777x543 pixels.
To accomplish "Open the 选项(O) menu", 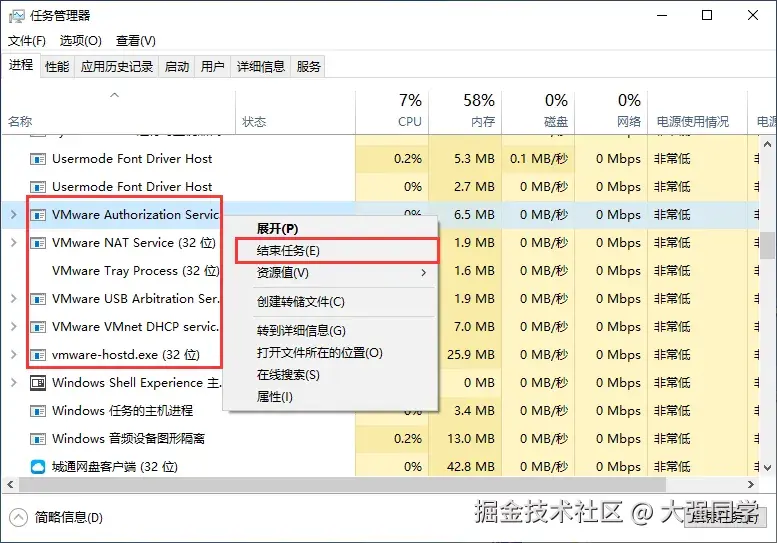I will (80, 41).
